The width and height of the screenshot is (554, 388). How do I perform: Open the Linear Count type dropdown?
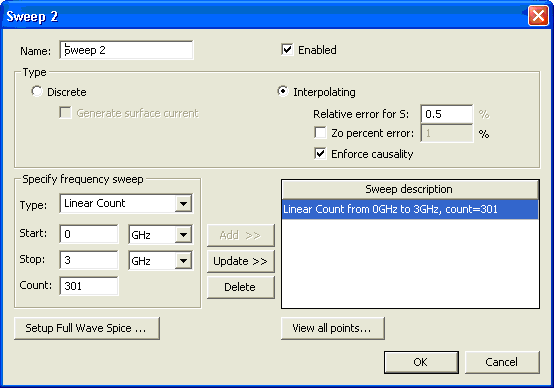coord(183,204)
